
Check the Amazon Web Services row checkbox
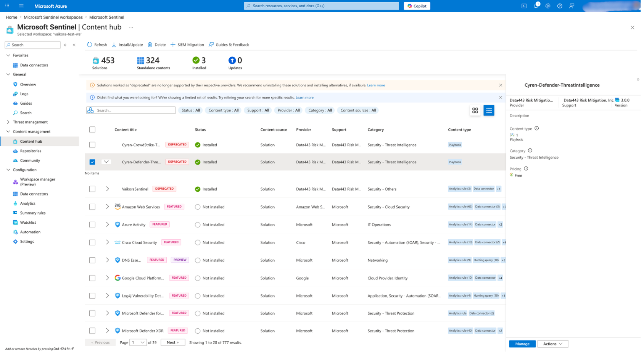coord(92,207)
